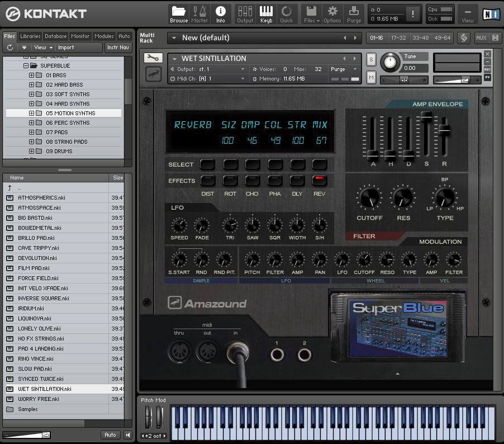Expand the 05 MOTION SYNTHS folder
Screen dimensions: 504x444
pos(31,113)
